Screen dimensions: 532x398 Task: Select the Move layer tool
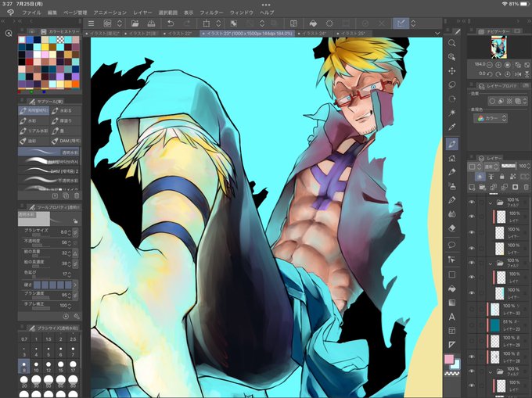click(451, 71)
